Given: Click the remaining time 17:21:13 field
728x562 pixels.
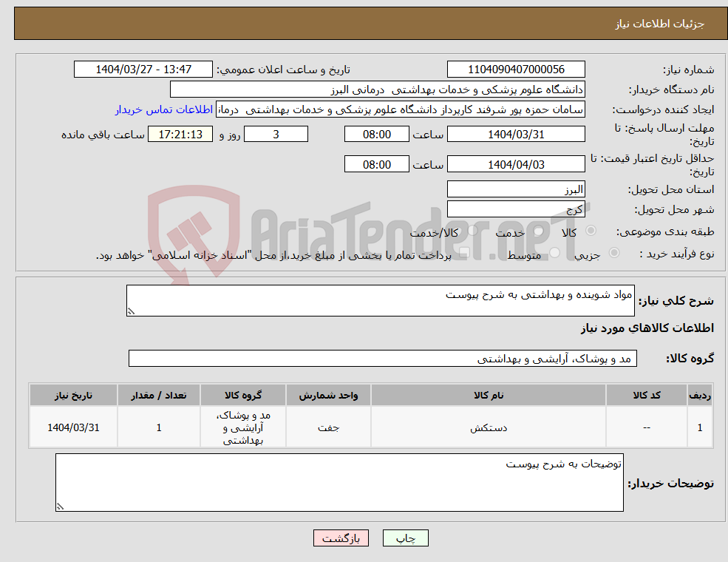Looking at the screenshot, I should [x=180, y=135].
